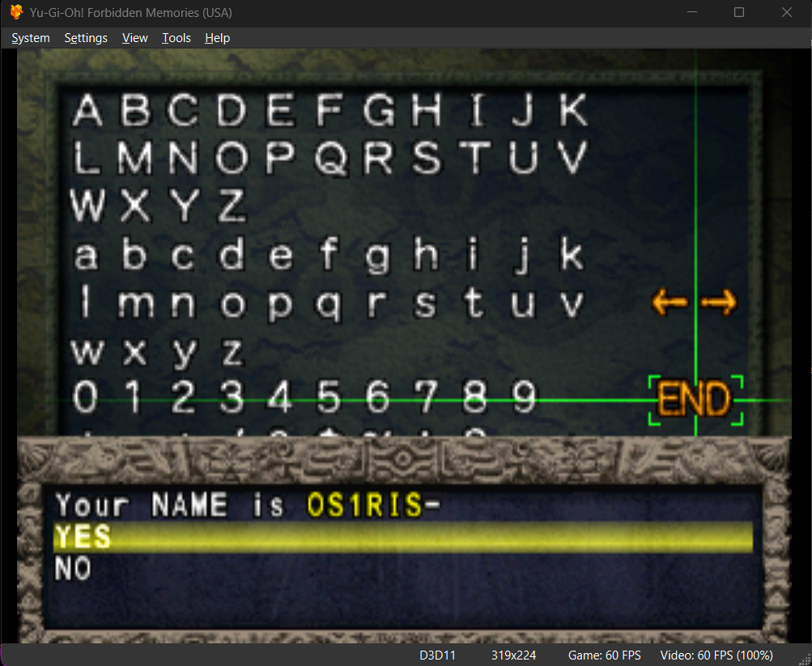The height and width of the screenshot is (666, 812).
Task: Choose uppercase letter Z
Action: [232, 206]
